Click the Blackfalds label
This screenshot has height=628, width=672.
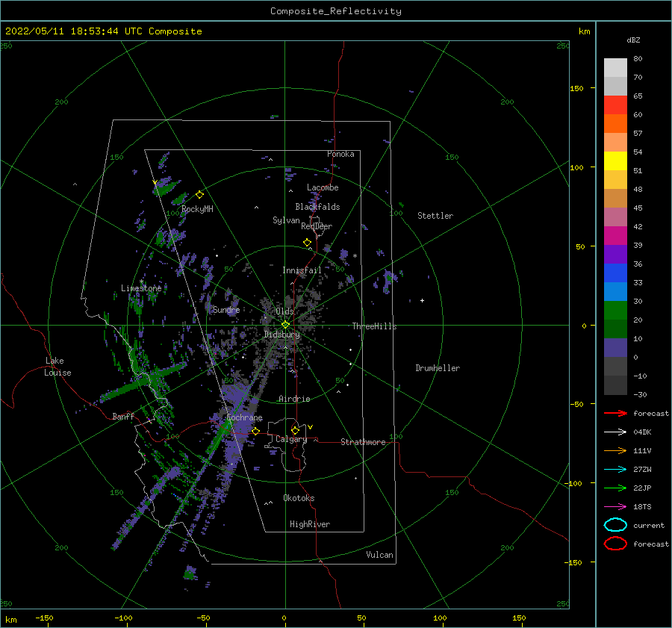click(317, 207)
